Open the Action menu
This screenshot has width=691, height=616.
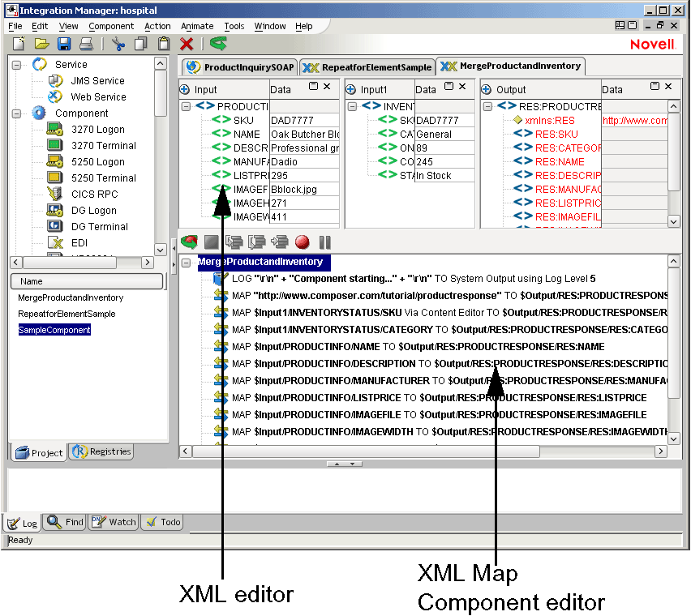click(157, 26)
